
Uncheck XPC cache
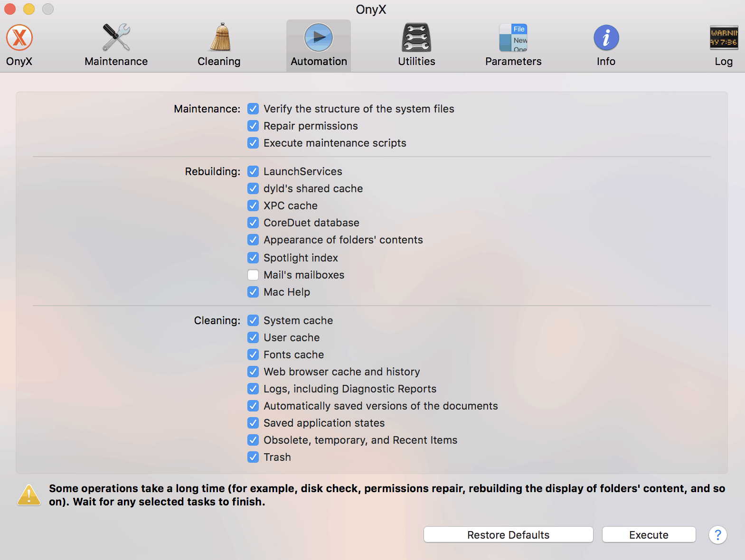tap(254, 205)
